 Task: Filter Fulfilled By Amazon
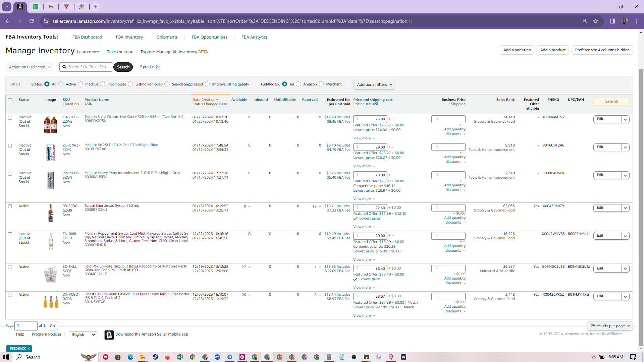tap(299, 84)
